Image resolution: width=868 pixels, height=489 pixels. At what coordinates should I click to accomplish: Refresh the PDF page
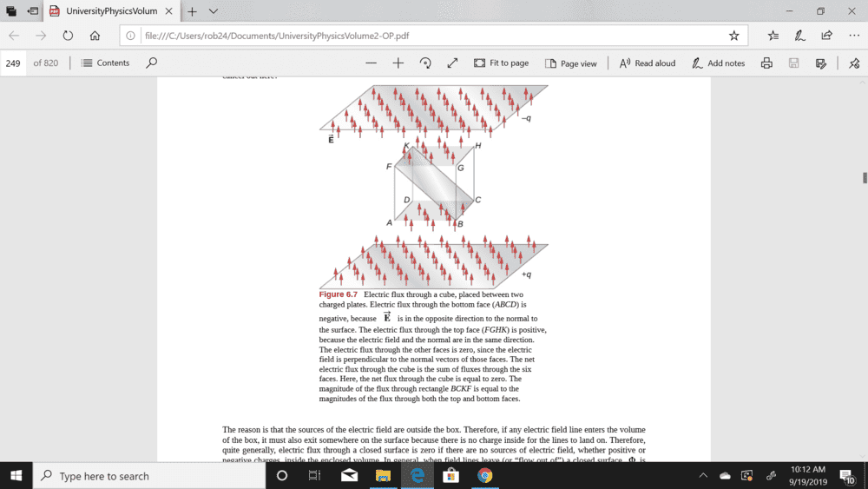point(68,36)
